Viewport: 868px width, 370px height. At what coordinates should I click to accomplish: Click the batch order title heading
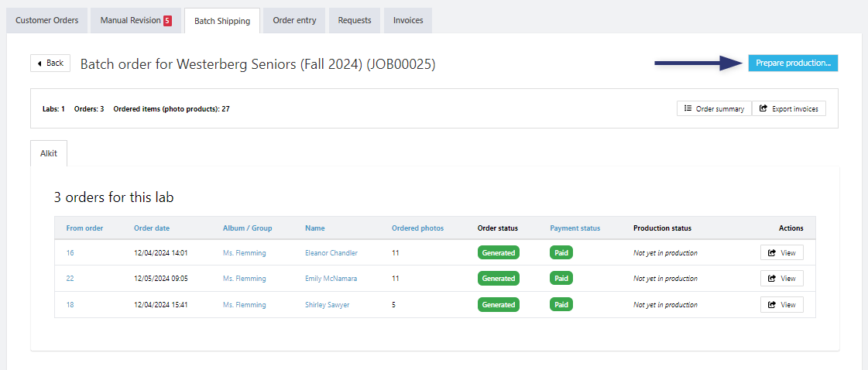pos(258,64)
